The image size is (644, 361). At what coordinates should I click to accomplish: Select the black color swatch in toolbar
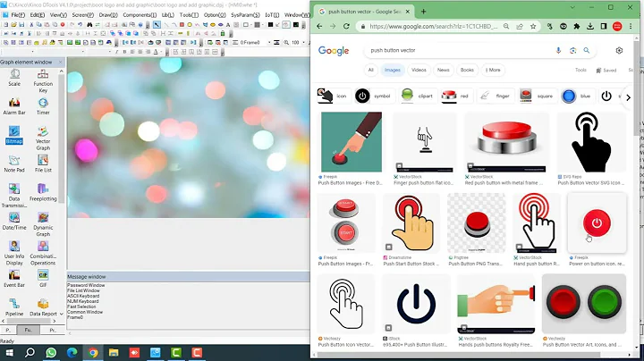pos(270,25)
